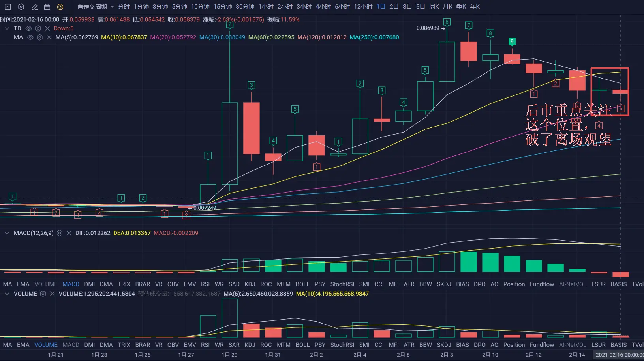The height and width of the screenshot is (361, 644).
Task: Select LSUR in bottom indicator row
Action: [599, 345]
